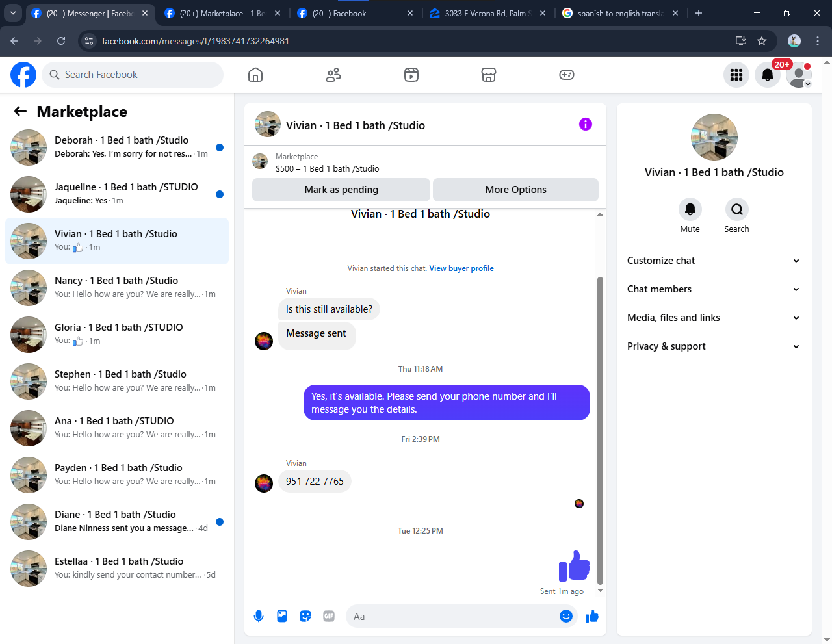Click the Facebook logo icon
The image size is (832, 644).
click(x=23, y=75)
